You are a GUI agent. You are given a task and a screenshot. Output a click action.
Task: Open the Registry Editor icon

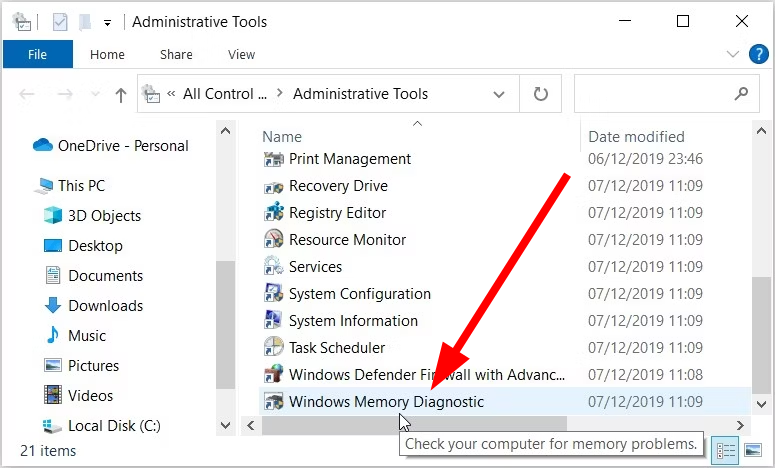(274, 213)
